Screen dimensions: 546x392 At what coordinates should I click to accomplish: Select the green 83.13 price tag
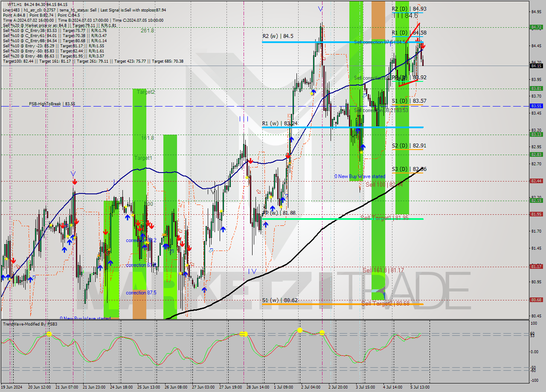pyautogui.click(x=536, y=134)
